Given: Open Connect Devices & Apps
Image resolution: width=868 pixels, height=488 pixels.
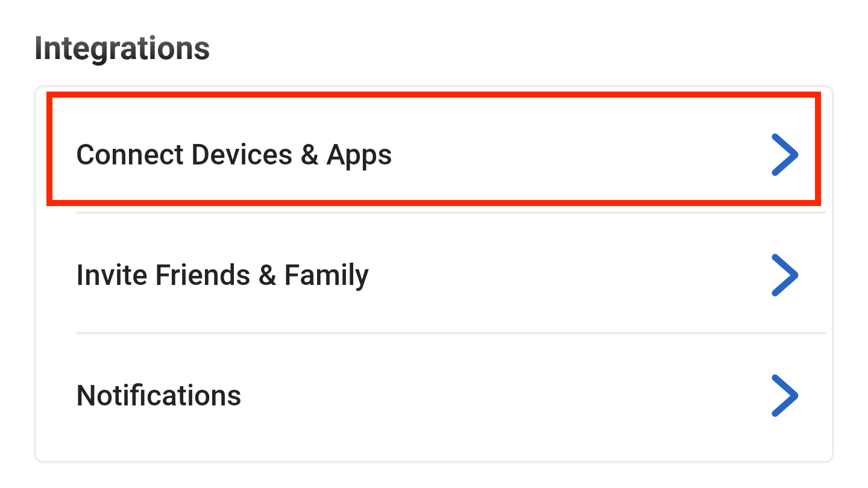Looking at the screenshot, I should (234, 155).
